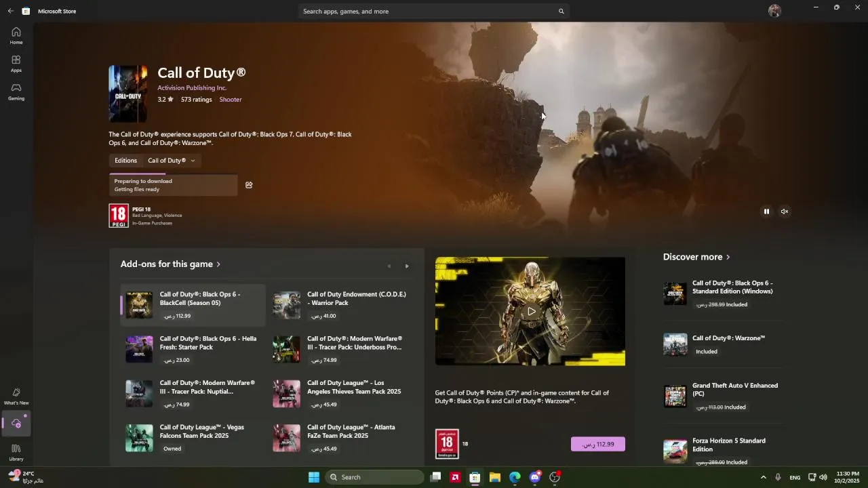The width and height of the screenshot is (868, 488).
Task: Click the microphone tray icon
Action: 778,477
